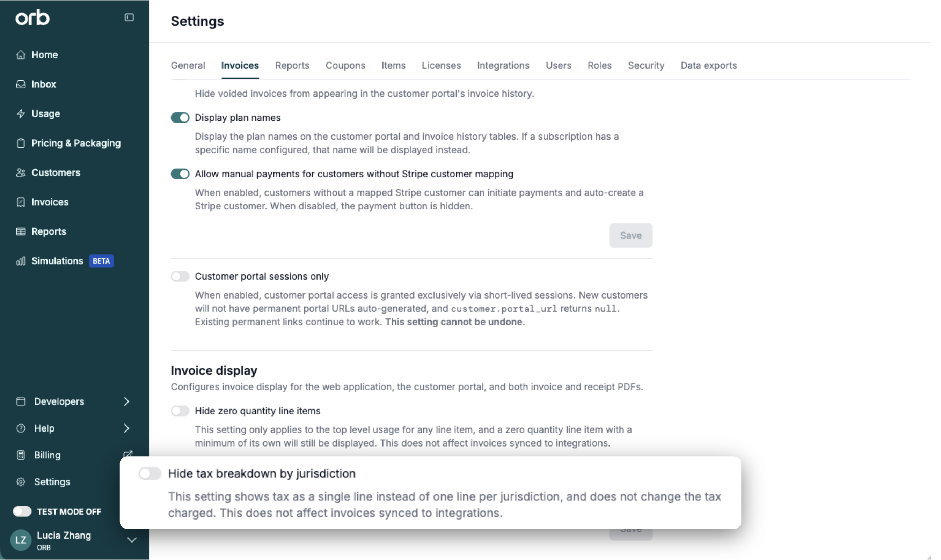
Task: Enable Hide tax breakdown by jurisdiction
Action: coord(150,473)
